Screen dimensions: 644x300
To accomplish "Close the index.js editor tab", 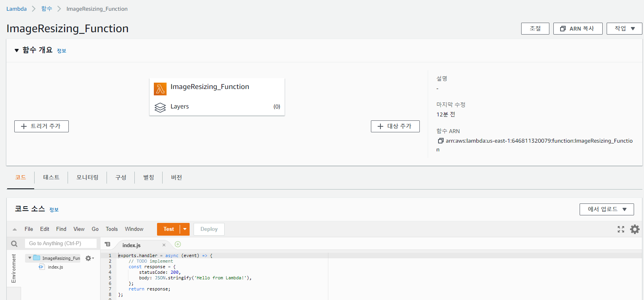I will click(164, 245).
